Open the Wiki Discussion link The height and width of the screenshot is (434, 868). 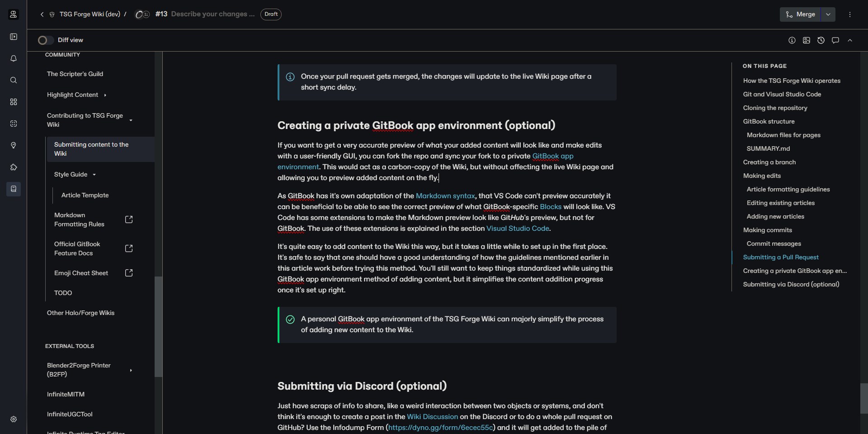(432, 417)
